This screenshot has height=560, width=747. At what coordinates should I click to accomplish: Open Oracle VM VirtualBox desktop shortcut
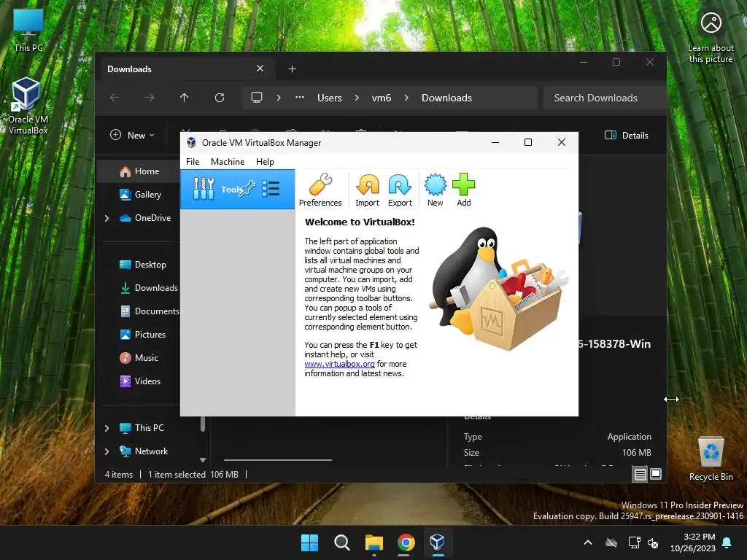(x=28, y=106)
